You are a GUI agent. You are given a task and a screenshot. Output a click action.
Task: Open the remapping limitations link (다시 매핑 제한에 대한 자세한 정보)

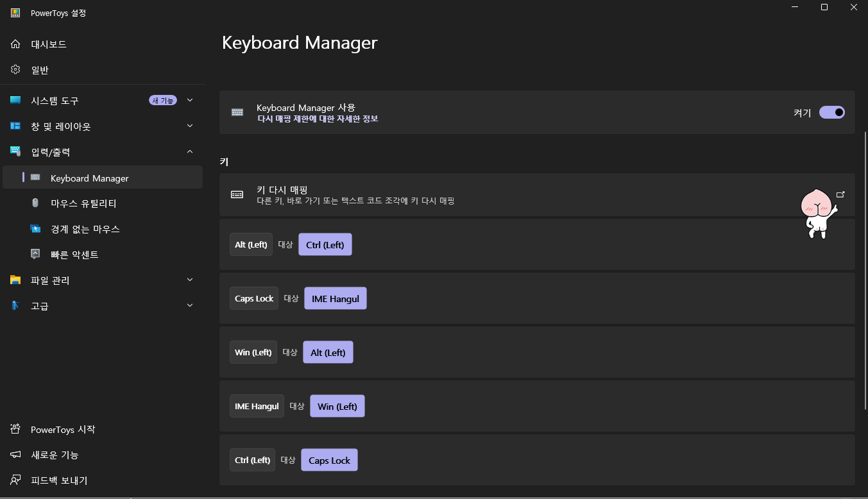tap(318, 119)
